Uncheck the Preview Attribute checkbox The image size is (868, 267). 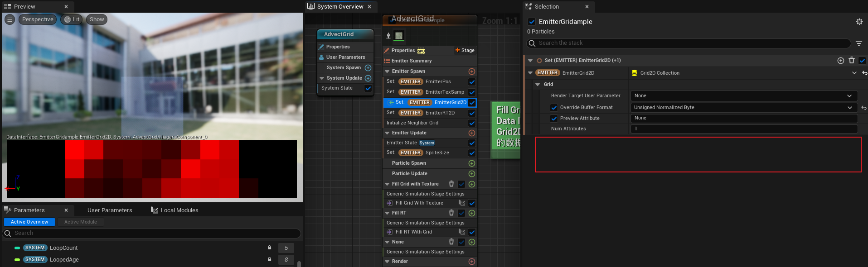coord(553,119)
